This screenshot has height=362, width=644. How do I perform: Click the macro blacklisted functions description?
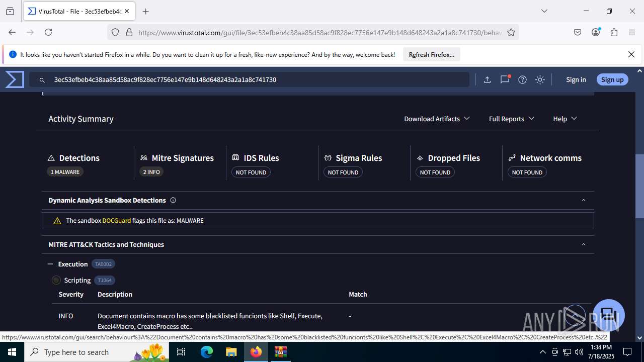point(210,321)
